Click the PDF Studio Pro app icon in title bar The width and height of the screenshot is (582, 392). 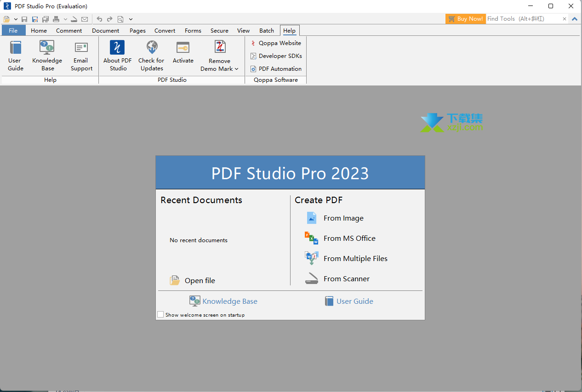pos(7,6)
